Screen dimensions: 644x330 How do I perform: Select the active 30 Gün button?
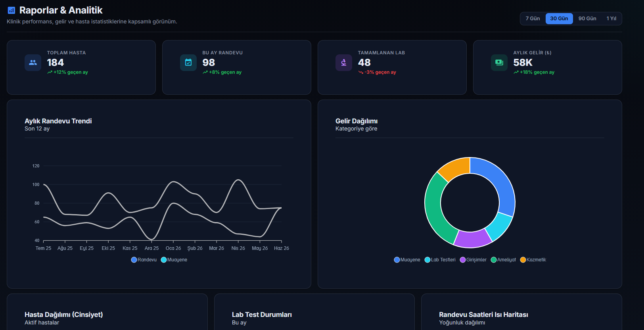(559, 19)
